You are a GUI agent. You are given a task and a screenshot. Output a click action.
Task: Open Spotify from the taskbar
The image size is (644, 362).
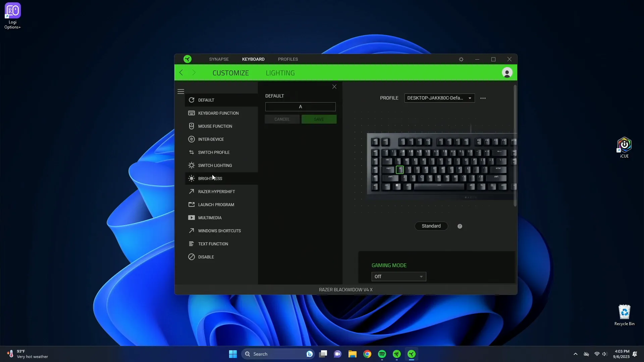[382, 354]
